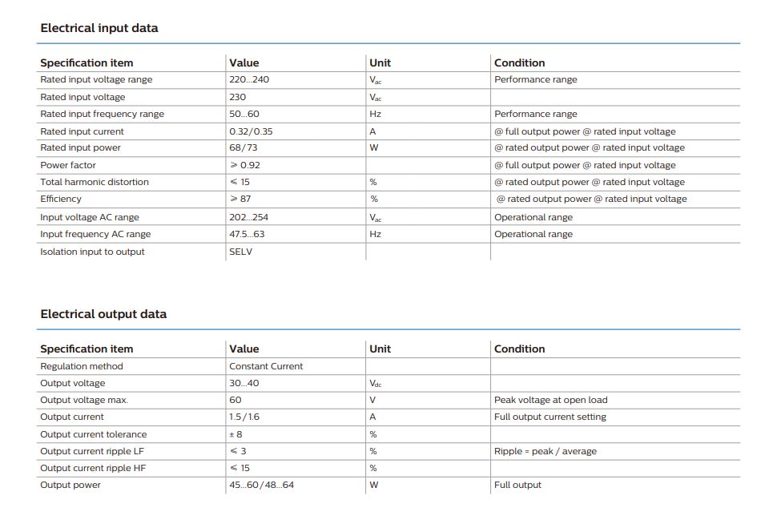Select Peak voltage at open load text
This screenshot has width=781, height=532.
click(551, 400)
